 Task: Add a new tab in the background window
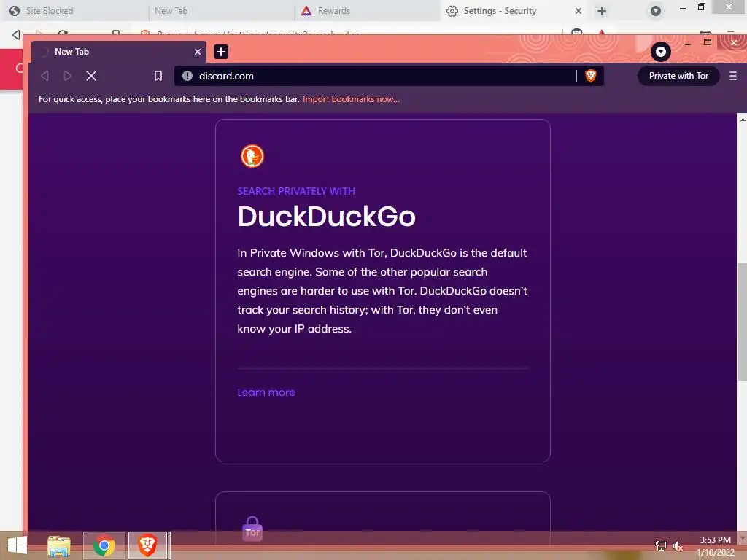pyautogui.click(x=602, y=10)
